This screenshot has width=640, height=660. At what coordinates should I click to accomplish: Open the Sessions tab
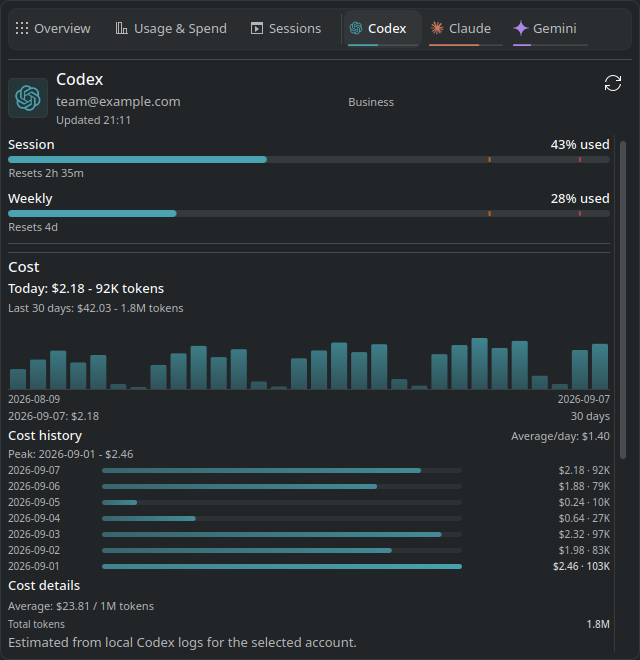point(286,29)
